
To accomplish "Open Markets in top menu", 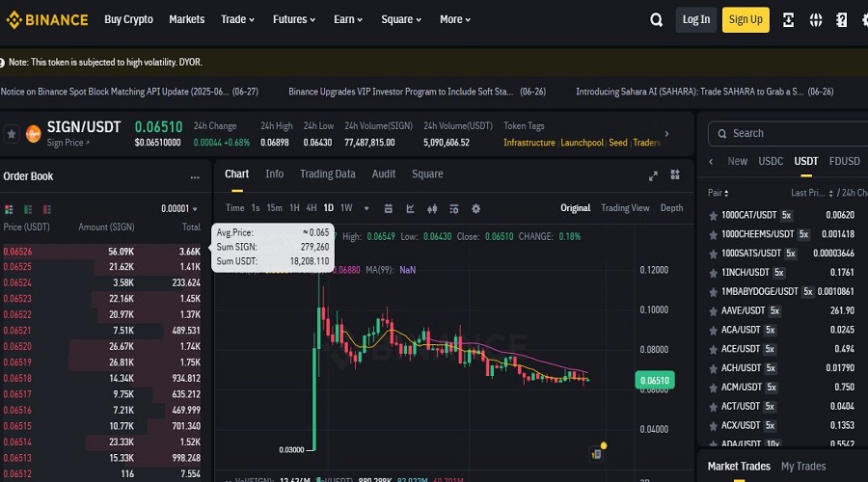I will [x=186, y=19].
